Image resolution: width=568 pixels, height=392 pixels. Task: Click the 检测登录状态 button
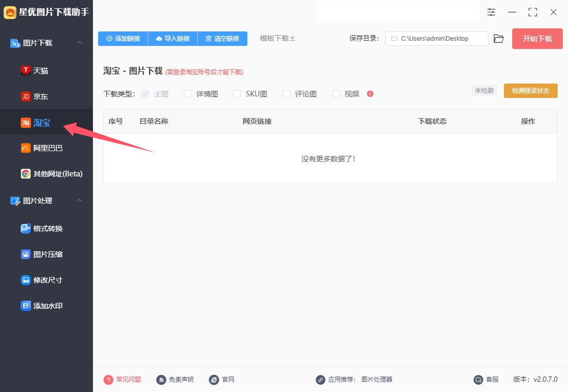point(530,90)
